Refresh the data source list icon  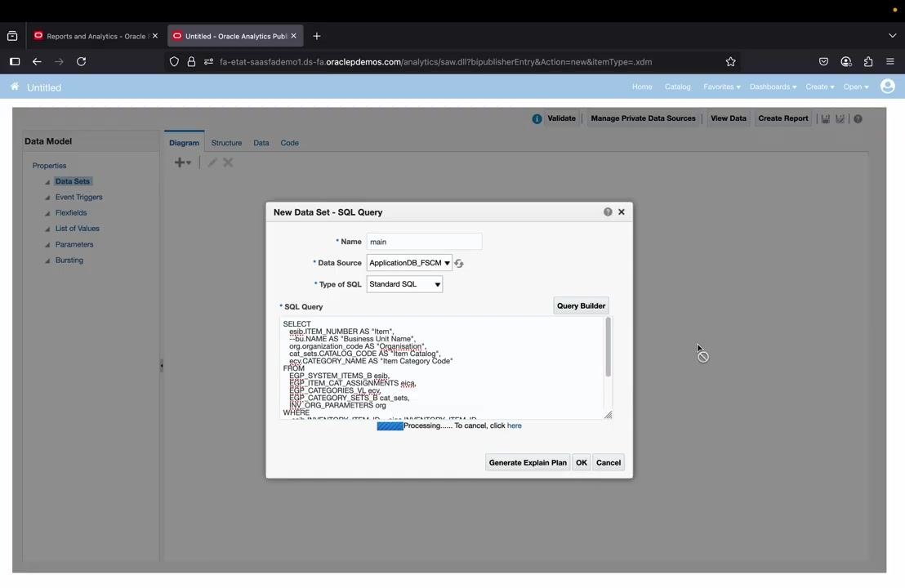pos(459,263)
